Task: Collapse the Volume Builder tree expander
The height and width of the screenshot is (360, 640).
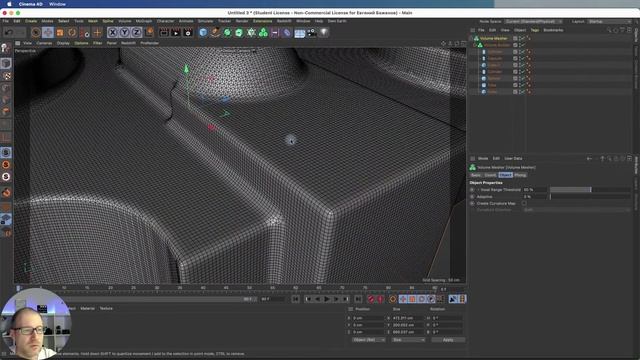Action: [475, 45]
